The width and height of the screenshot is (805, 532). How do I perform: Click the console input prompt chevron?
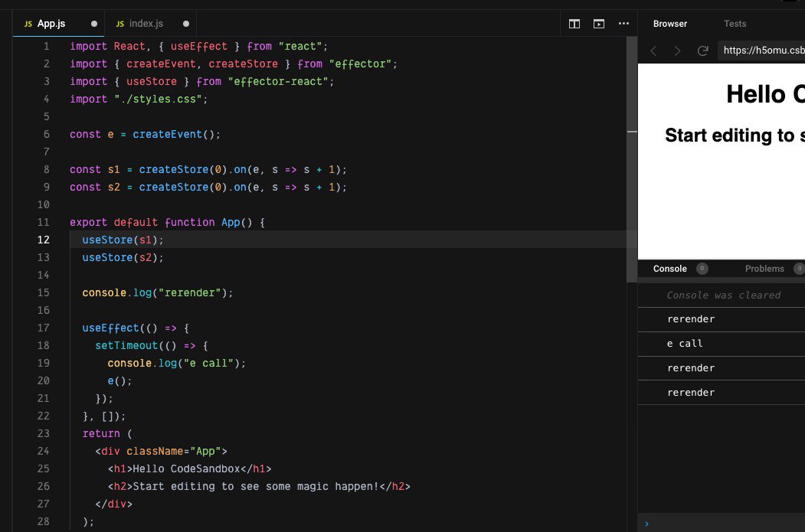click(x=646, y=524)
